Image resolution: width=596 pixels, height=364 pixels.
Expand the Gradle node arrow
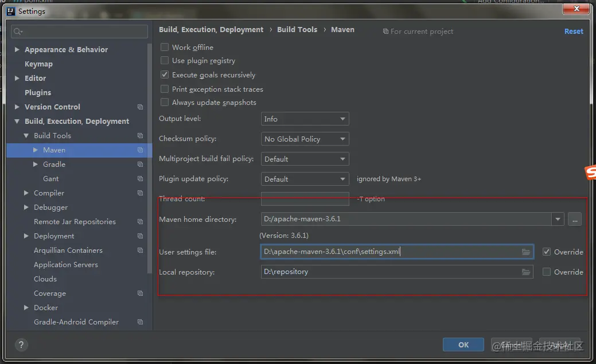(x=36, y=165)
